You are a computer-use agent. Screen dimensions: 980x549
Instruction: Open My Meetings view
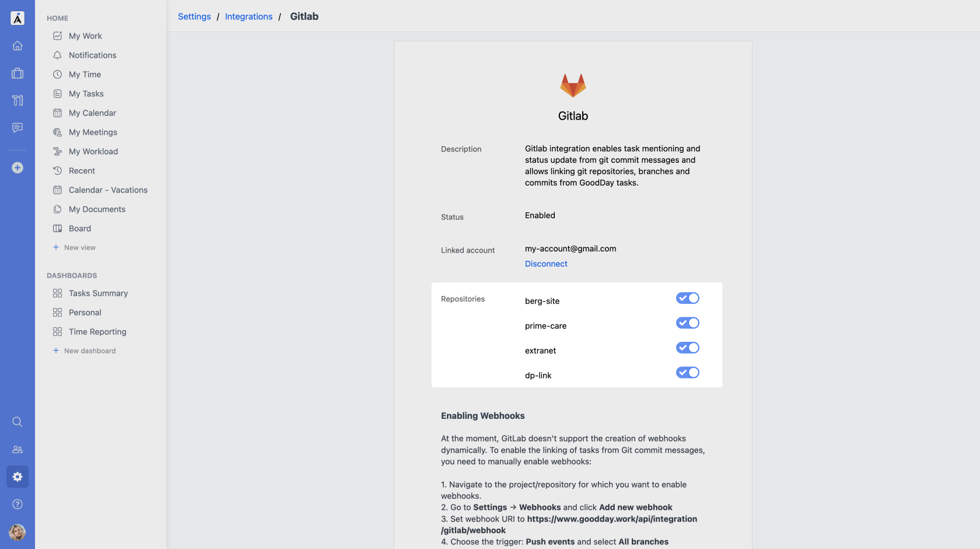(x=93, y=132)
